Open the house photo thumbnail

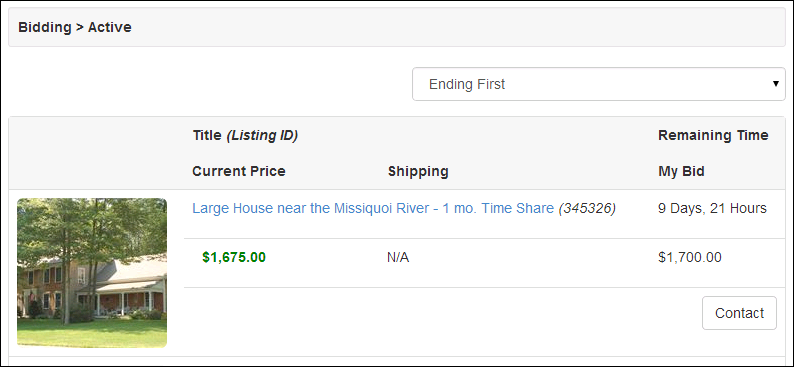pos(92,273)
